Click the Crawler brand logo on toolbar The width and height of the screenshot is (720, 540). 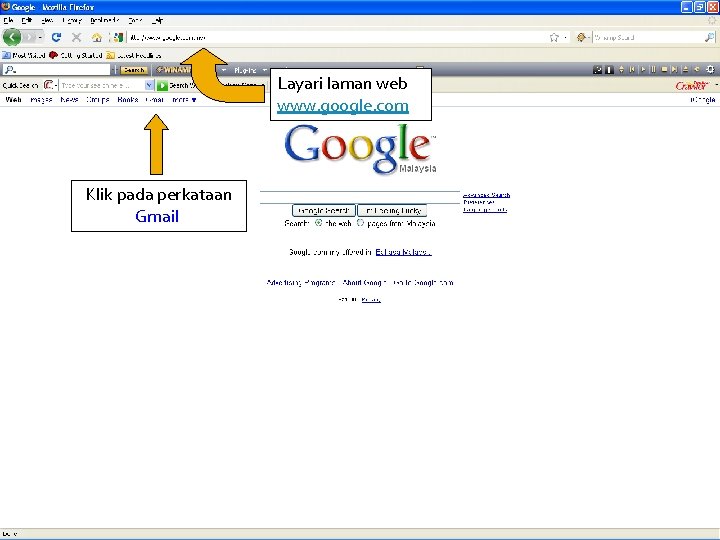pyautogui.click(x=692, y=85)
